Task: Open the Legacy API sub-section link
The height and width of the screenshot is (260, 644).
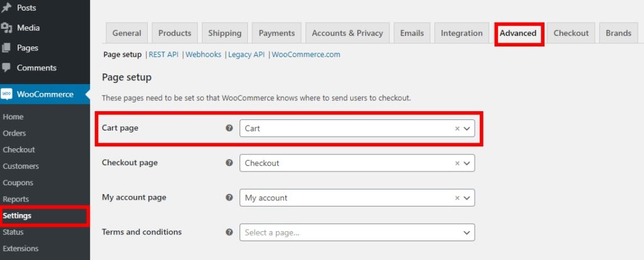Action: pyautogui.click(x=247, y=55)
